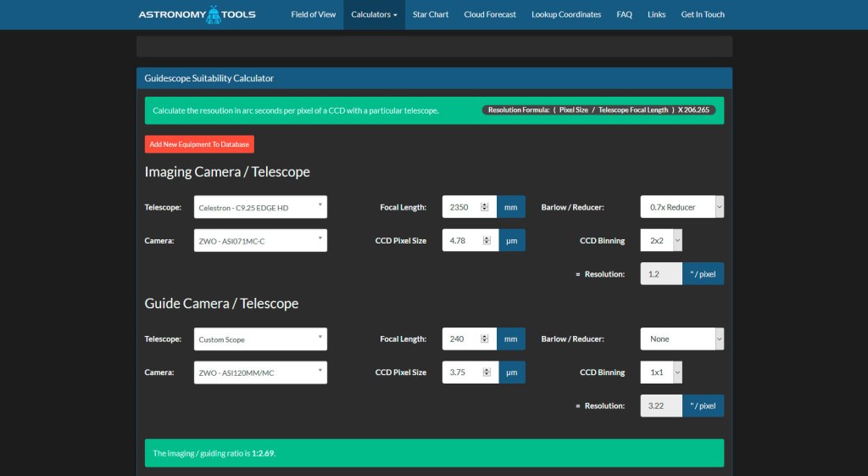Open guide Camera dropdown showing ZWO ASI120MM/MC
868x476 pixels.
[260, 372]
